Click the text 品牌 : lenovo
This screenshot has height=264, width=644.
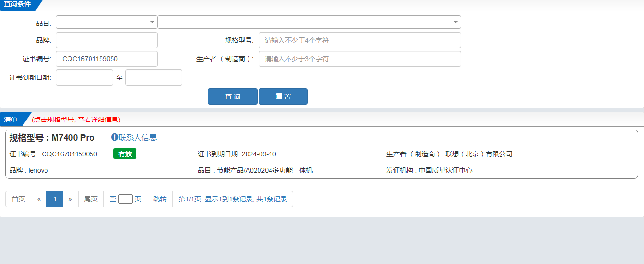pos(29,170)
